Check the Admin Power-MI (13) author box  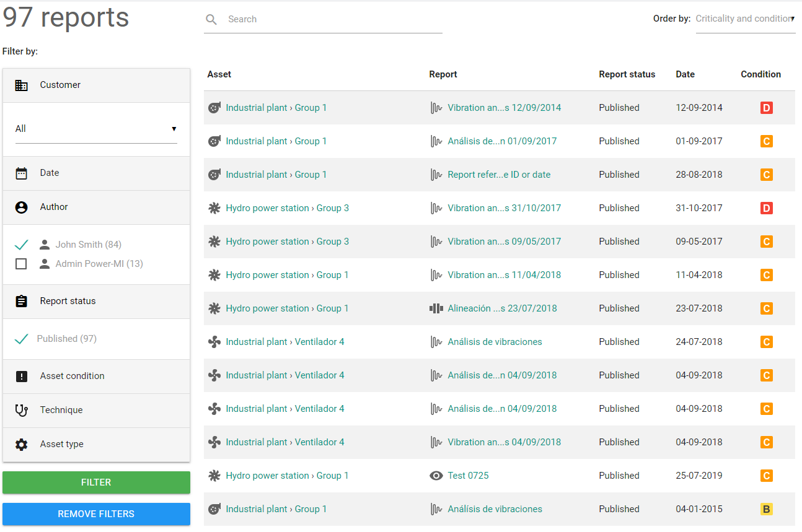click(21, 264)
